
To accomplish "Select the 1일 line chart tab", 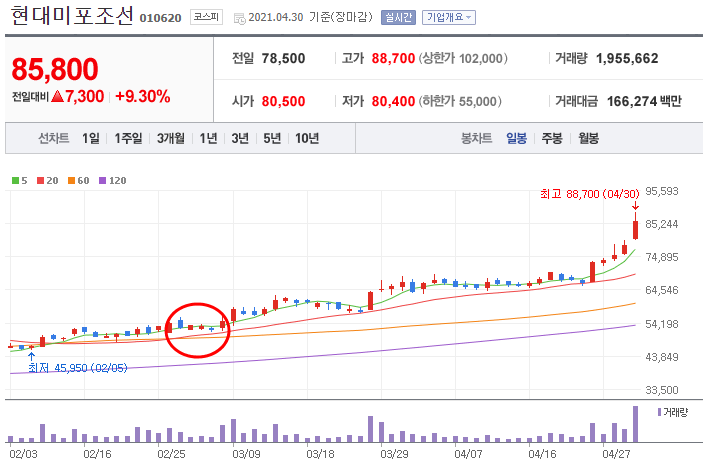I will coord(91,138).
